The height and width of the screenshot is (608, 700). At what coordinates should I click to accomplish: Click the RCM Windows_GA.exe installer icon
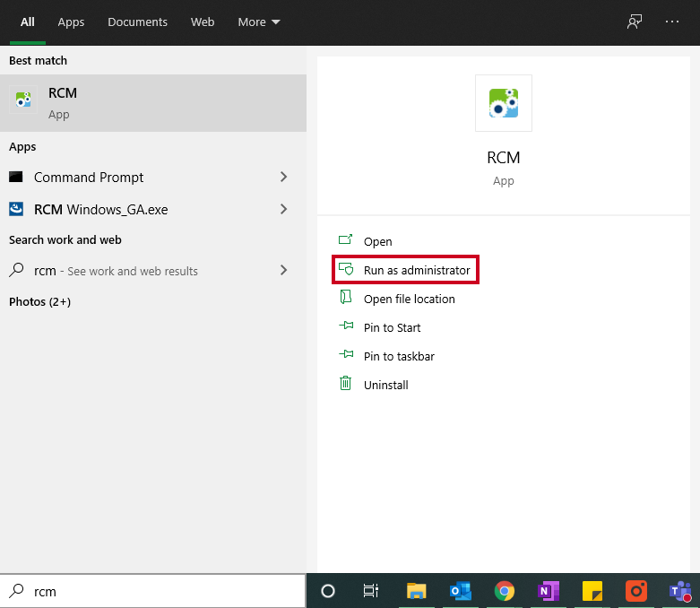point(16,209)
